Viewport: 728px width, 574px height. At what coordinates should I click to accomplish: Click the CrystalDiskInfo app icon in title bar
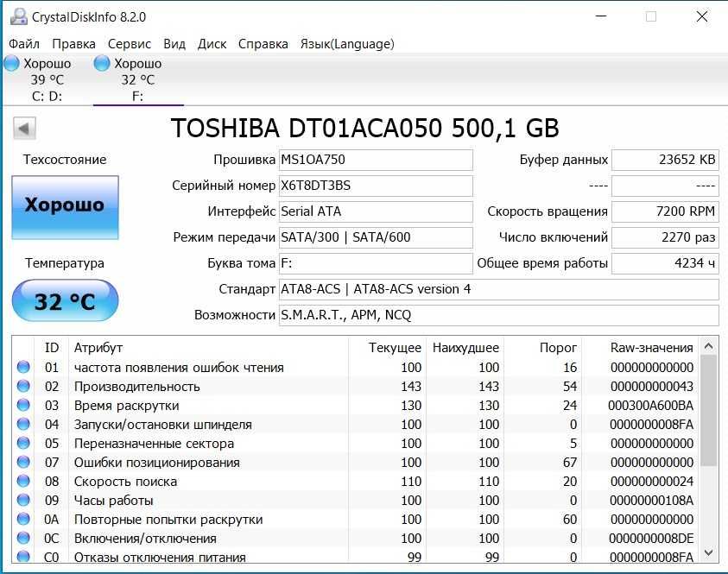pos(19,17)
